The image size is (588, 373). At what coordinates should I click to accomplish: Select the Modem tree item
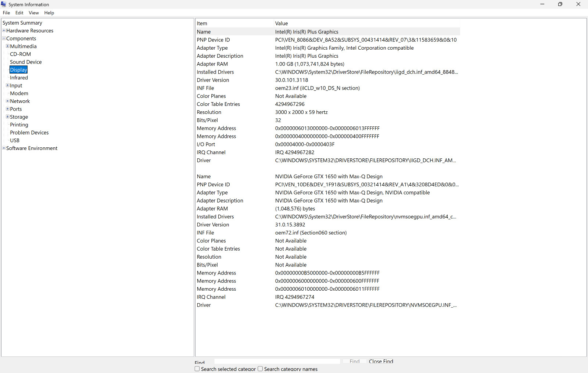(19, 93)
